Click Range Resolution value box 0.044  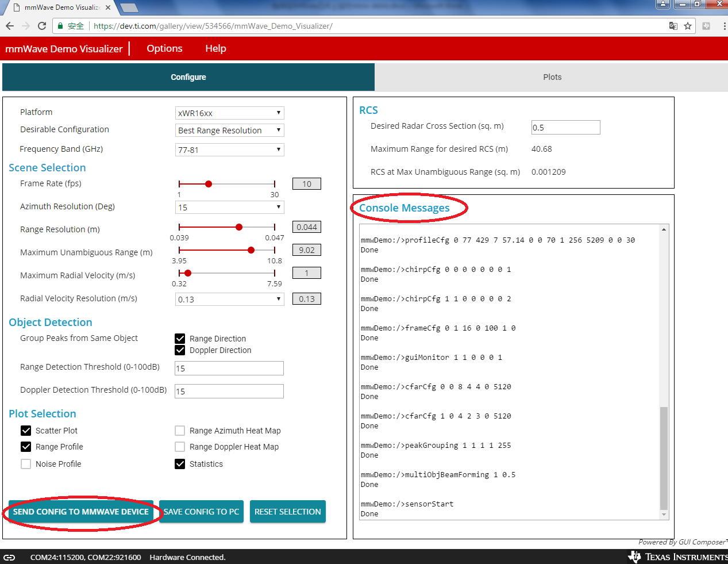(x=307, y=227)
